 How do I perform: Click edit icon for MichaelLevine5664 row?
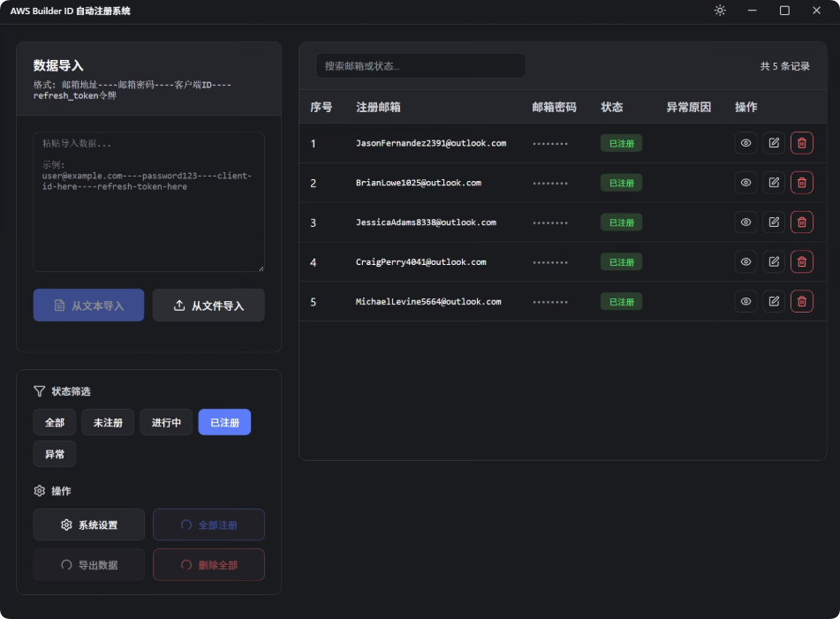(774, 301)
